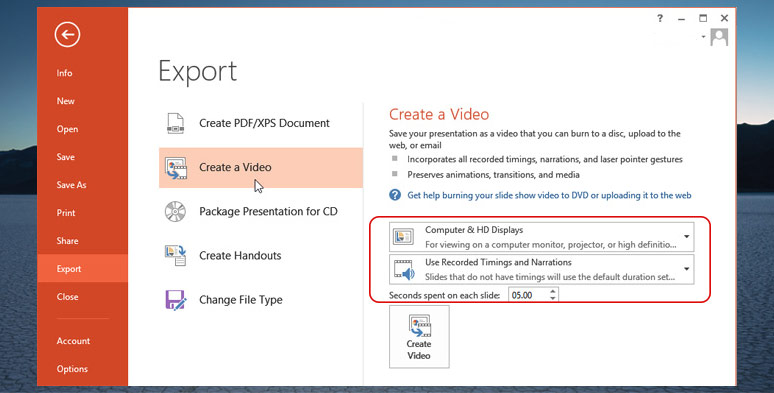
Task: Choose Package Presentation for CD
Action: click(x=268, y=212)
